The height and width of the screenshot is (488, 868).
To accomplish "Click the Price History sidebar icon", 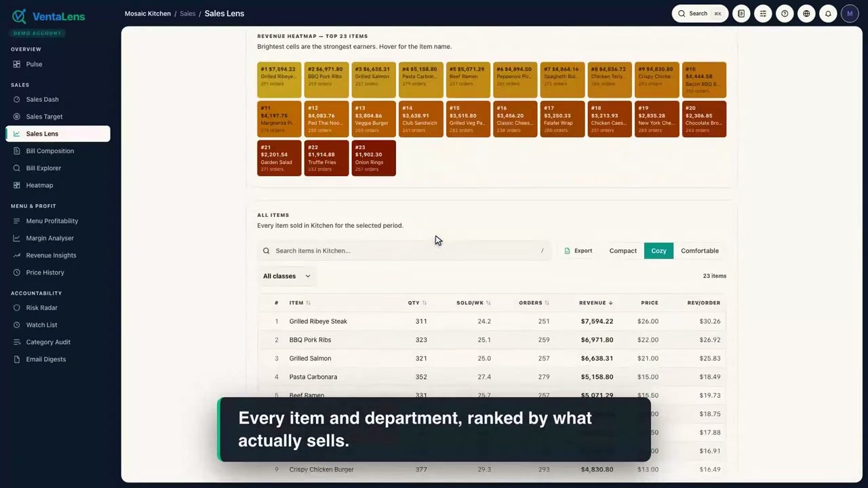I will pos(17,272).
